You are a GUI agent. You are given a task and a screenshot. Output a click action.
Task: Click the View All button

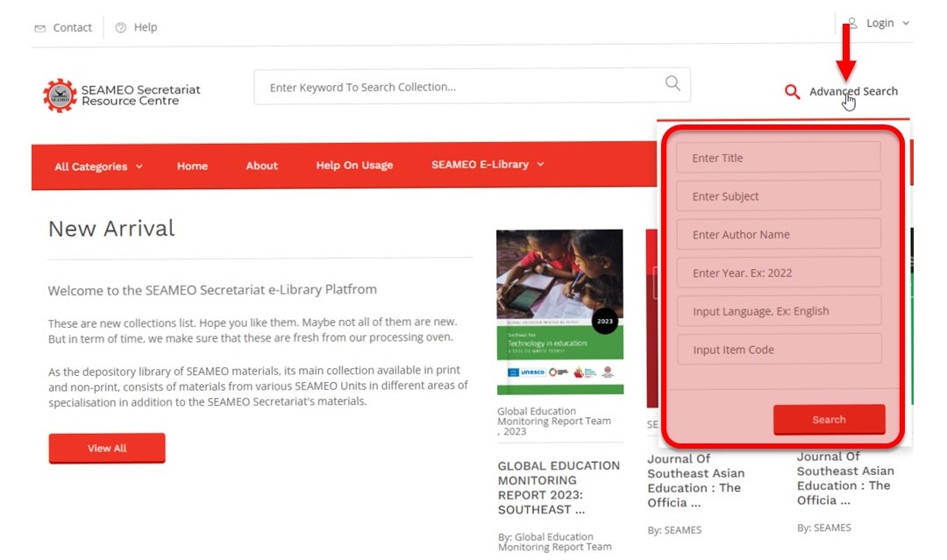[x=107, y=448]
